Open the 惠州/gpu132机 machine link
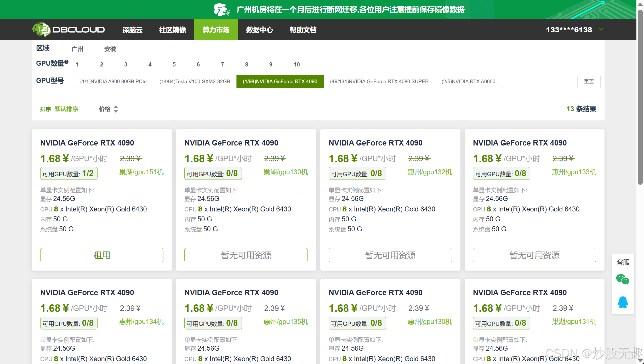 click(x=430, y=172)
